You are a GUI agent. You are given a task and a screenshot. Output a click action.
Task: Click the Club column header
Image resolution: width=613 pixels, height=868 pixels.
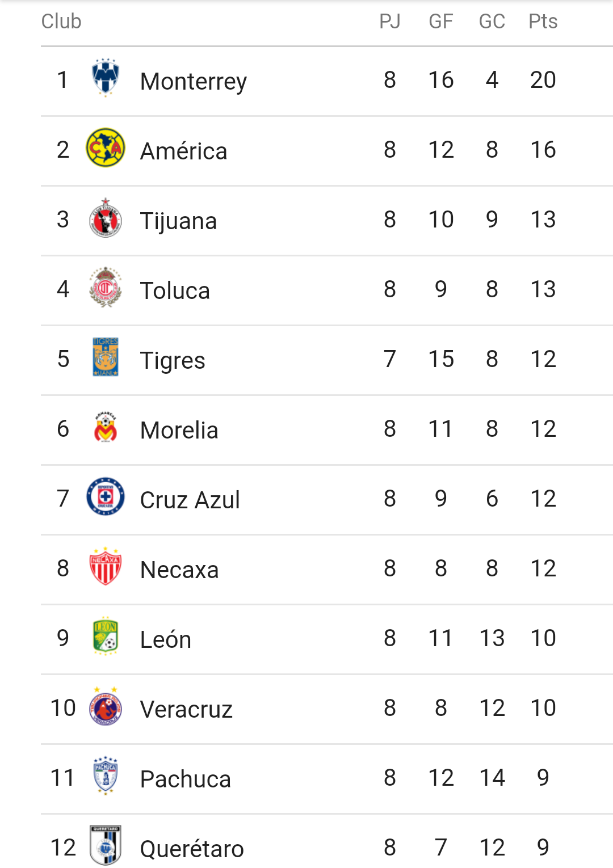click(x=61, y=22)
